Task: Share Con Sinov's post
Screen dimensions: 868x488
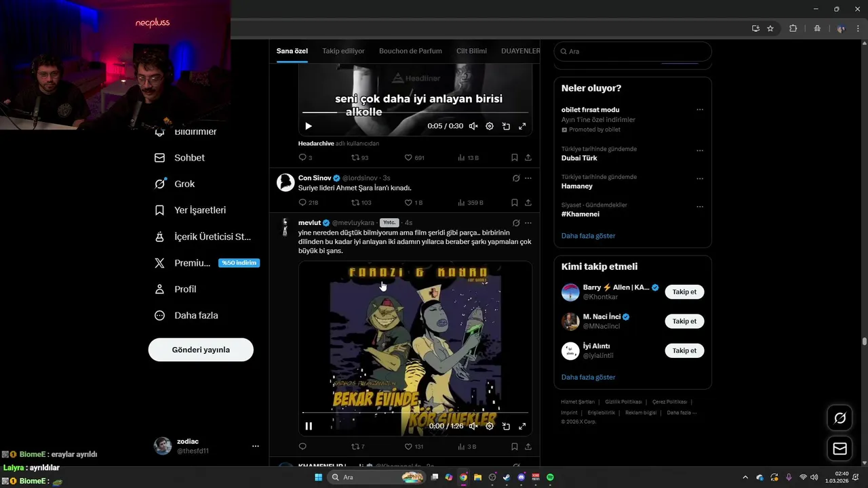Action: pos(528,203)
